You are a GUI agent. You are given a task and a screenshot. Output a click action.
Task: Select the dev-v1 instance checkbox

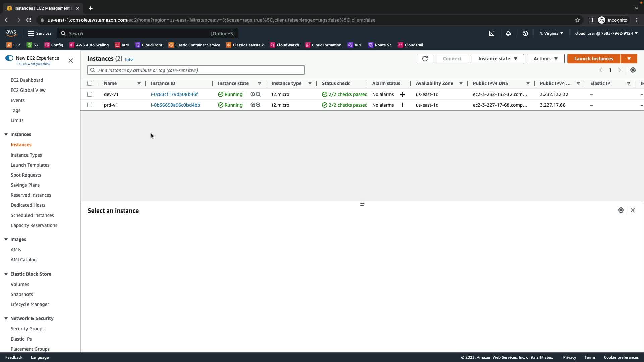[x=90, y=94]
